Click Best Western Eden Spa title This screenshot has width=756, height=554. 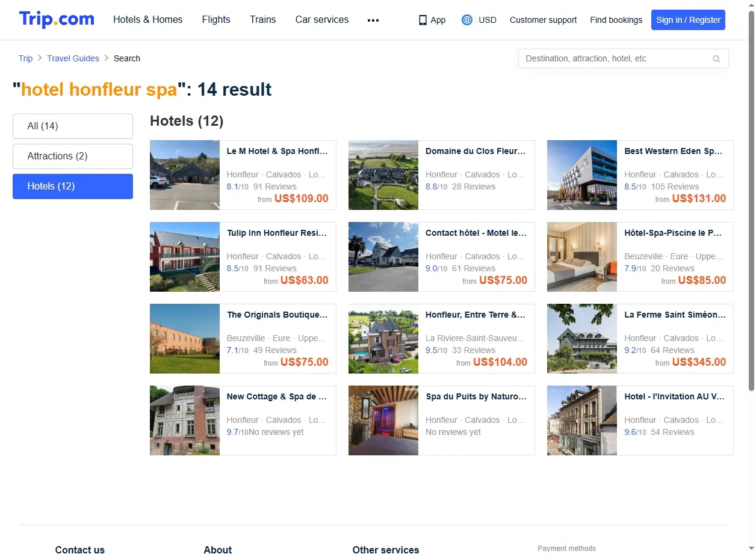675,152
